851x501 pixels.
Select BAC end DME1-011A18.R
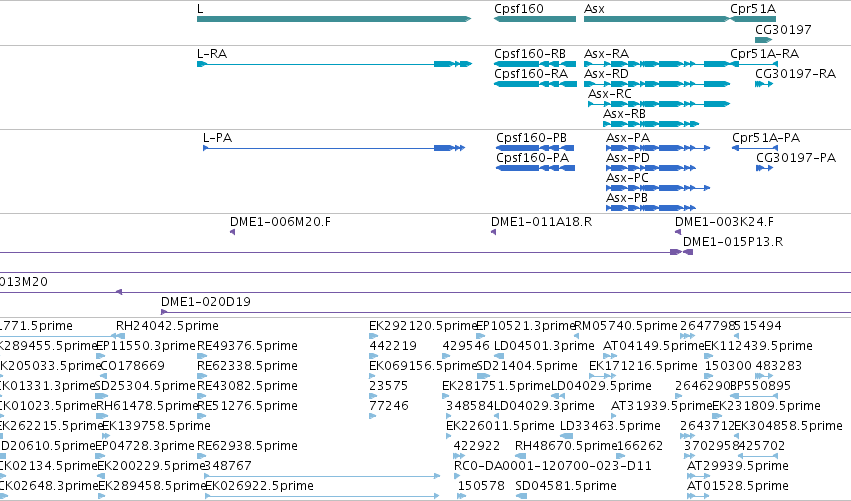pos(493,232)
